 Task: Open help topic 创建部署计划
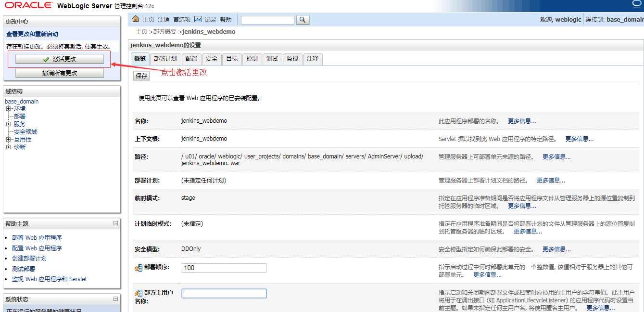click(29, 259)
